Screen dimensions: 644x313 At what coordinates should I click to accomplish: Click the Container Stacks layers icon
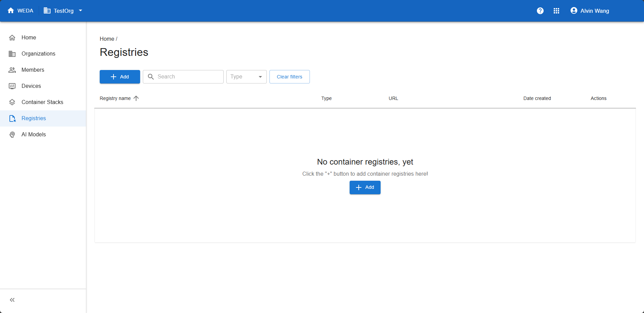click(12, 102)
